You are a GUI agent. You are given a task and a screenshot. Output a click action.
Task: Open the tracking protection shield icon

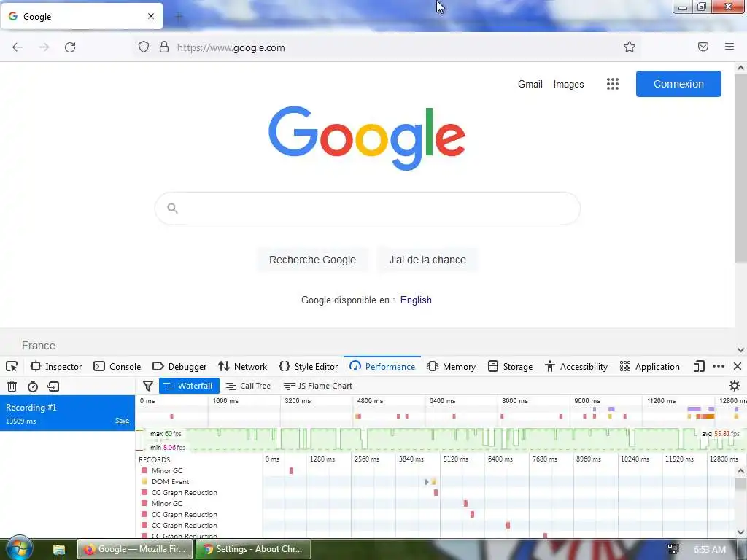(144, 47)
